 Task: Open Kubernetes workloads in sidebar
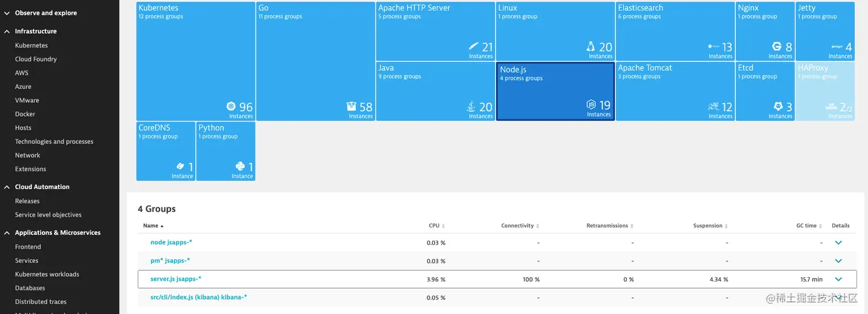coord(47,274)
